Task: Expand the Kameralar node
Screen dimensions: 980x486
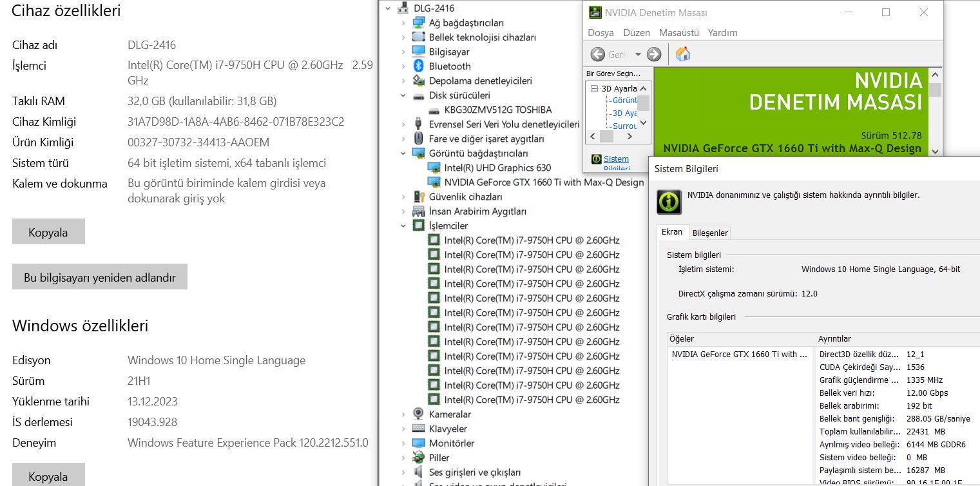Action: pyautogui.click(x=403, y=414)
